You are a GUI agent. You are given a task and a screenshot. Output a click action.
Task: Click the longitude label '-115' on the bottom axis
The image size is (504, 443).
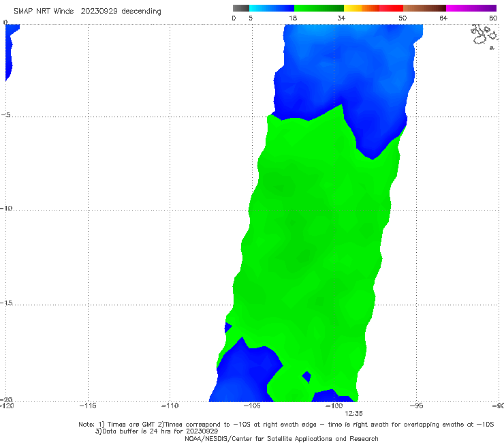88,406
